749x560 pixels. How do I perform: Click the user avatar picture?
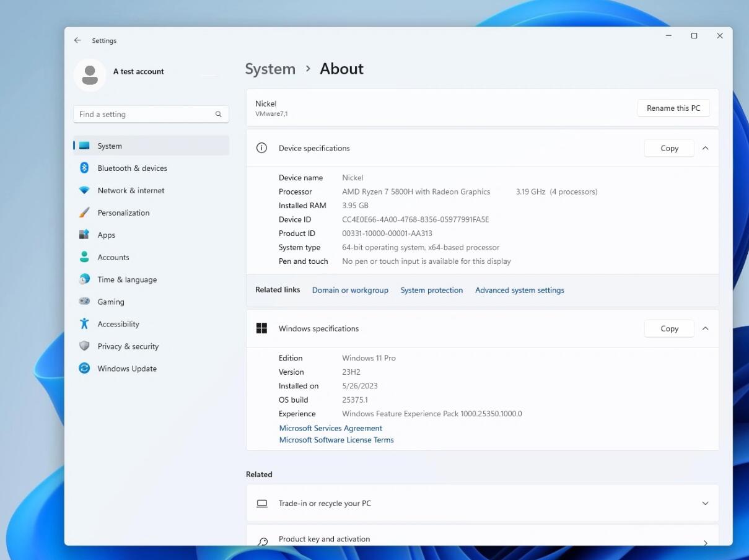(90, 76)
